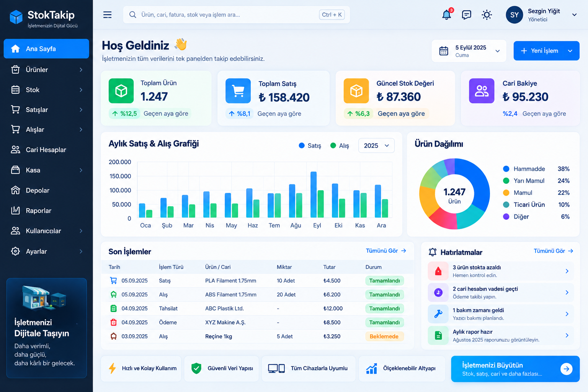Screen dimensions: 588x392
Task: Toggle the light/dark theme sun icon
Action: (487, 15)
